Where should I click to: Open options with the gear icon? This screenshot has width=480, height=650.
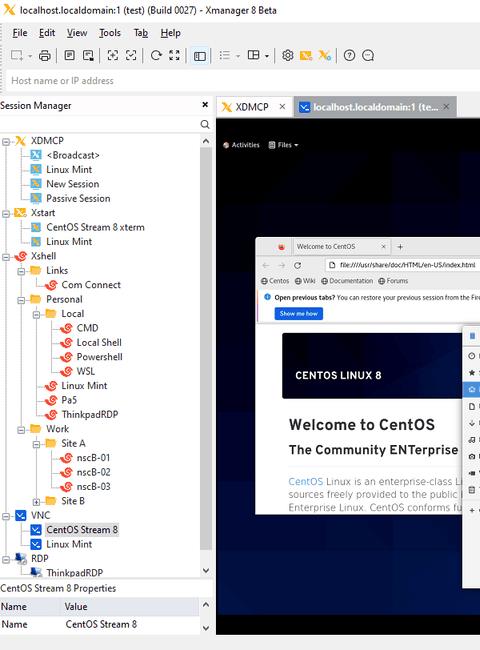[x=288, y=56]
